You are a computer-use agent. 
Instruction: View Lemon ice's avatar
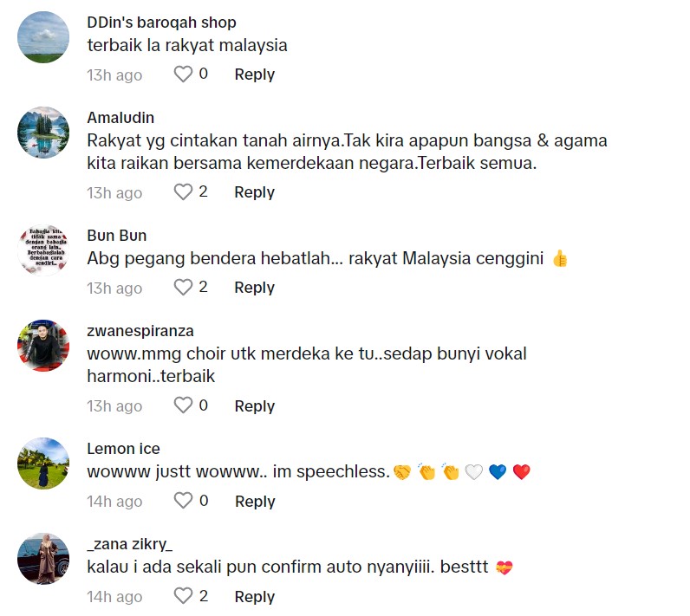pyautogui.click(x=43, y=464)
